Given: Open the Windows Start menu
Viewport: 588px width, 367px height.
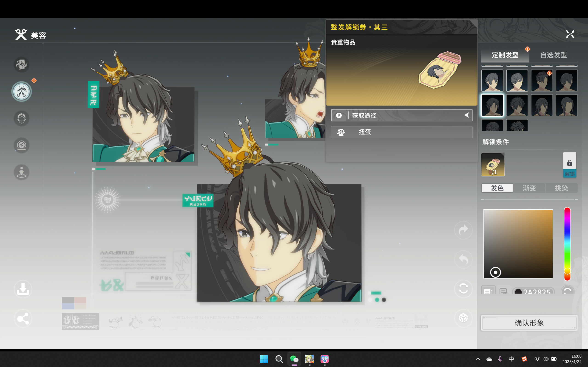Looking at the screenshot, I should pyautogui.click(x=264, y=359).
